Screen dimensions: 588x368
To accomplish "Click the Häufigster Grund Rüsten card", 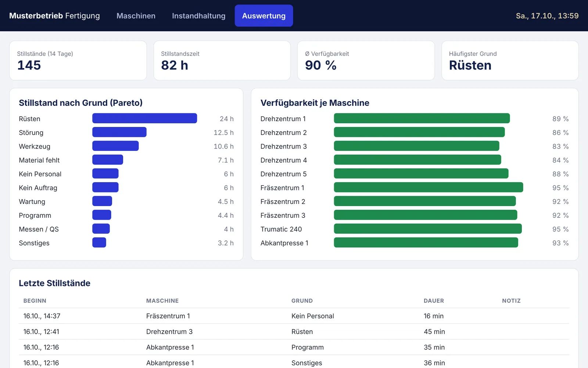I will [x=510, y=60].
